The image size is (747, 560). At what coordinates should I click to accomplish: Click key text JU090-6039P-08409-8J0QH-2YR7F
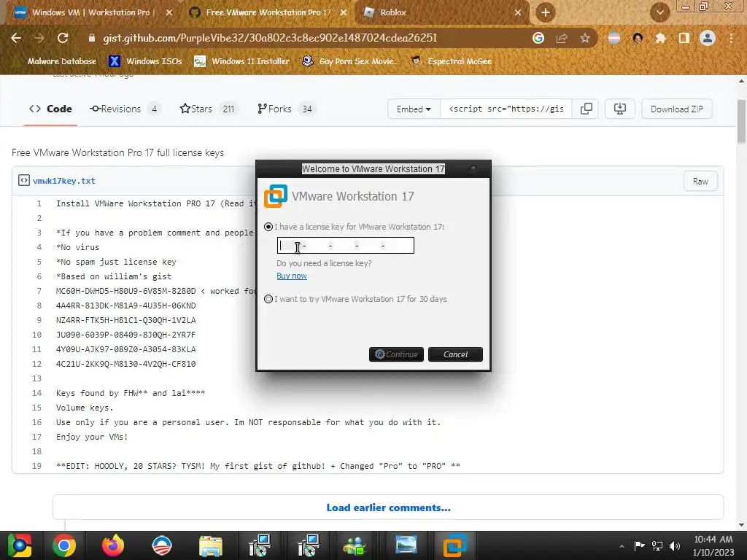click(x=125, y=335)
